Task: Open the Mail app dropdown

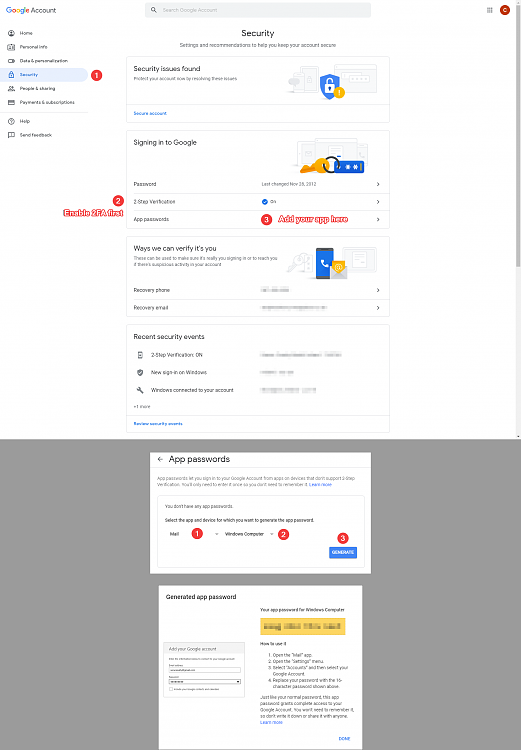Action: [x=193, y=534]
